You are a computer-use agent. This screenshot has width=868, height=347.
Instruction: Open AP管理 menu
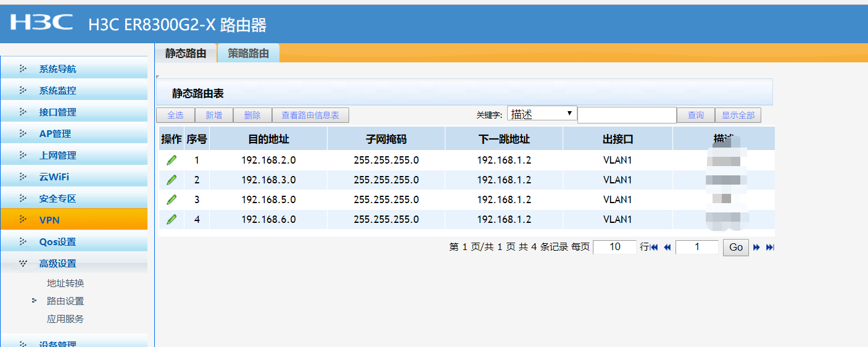click(x=74, y=134)
